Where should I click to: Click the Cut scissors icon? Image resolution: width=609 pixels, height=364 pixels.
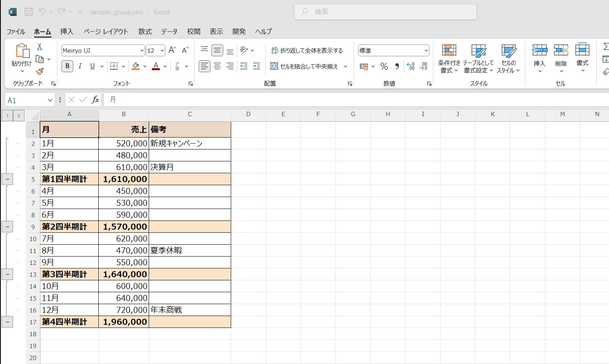[40, 47]
